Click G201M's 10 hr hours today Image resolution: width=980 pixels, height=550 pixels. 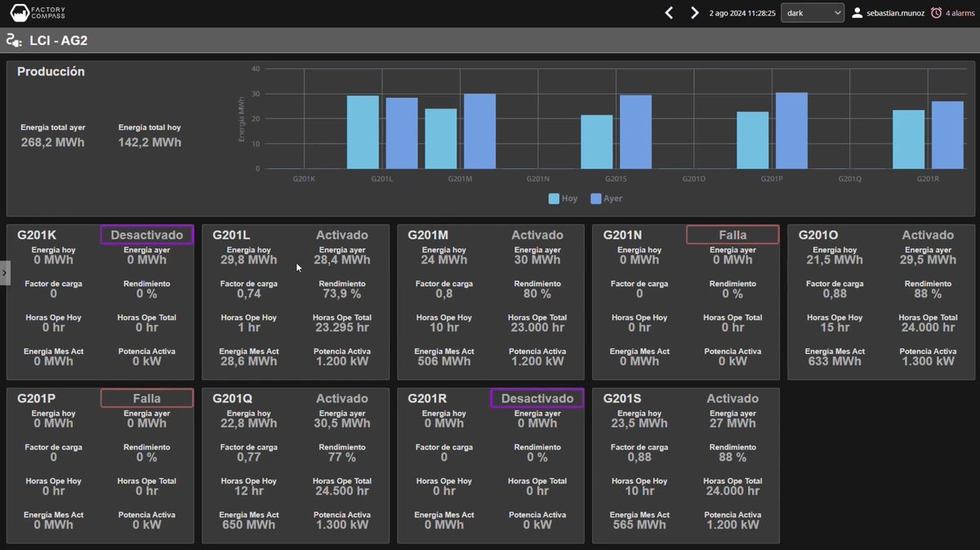[443, 328]
